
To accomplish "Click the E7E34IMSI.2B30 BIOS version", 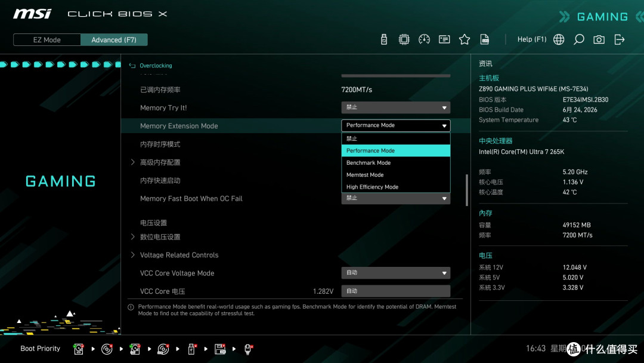I will coord(586,100).
